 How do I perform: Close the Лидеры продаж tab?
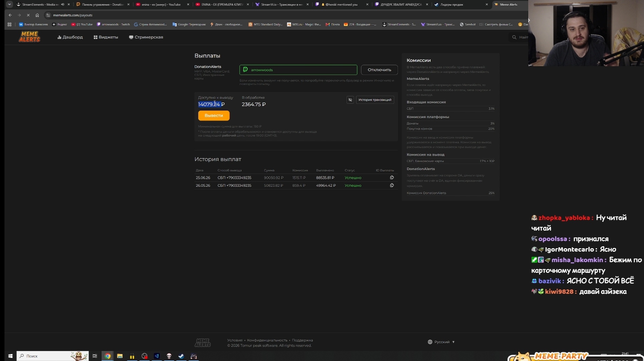(x=487, y=4)
